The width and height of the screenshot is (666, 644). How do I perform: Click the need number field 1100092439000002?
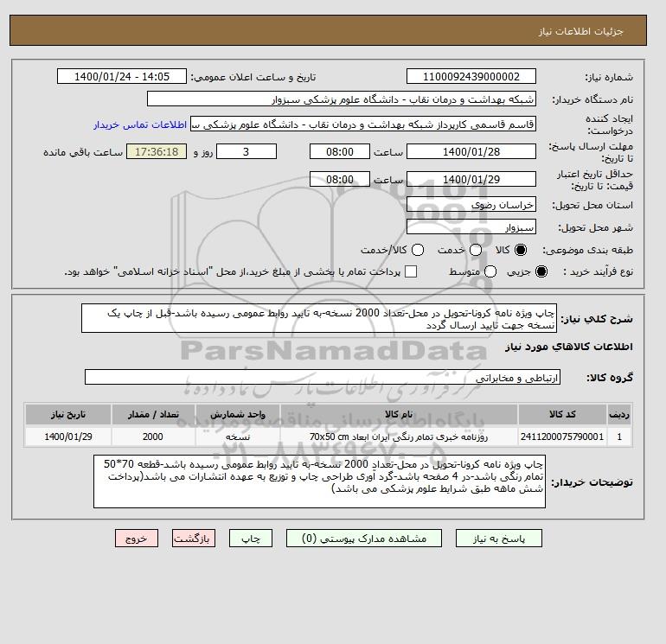tap(471, 76)
